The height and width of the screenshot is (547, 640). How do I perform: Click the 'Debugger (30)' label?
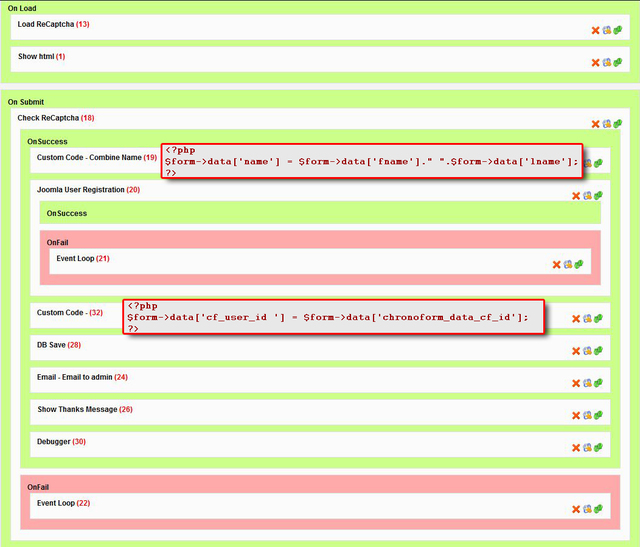pos(61,442)
